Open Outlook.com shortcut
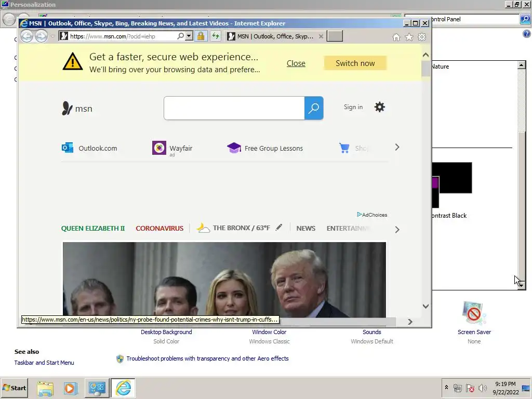The image size is (532, 399). pos(89,148)
